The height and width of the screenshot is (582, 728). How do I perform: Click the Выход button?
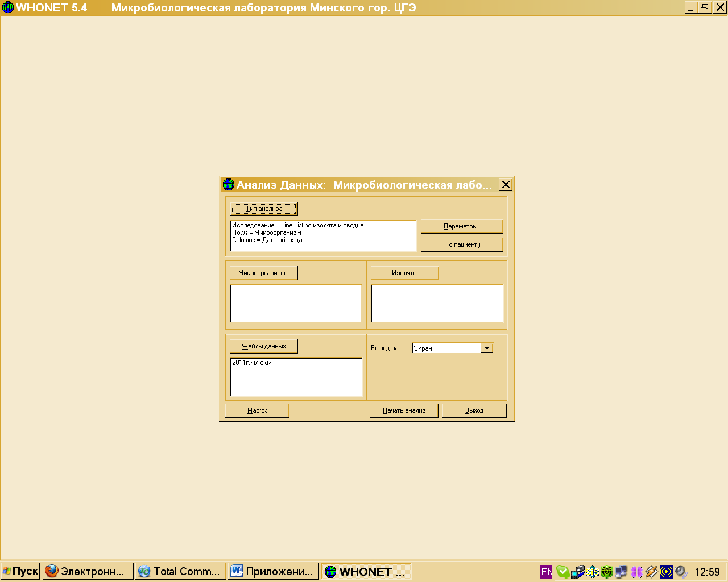click(474, 410)
